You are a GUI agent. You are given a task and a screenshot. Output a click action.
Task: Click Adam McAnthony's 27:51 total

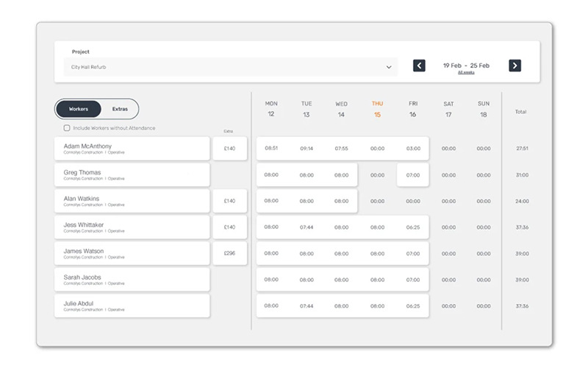pyautogui.click(x=522, y=149)
